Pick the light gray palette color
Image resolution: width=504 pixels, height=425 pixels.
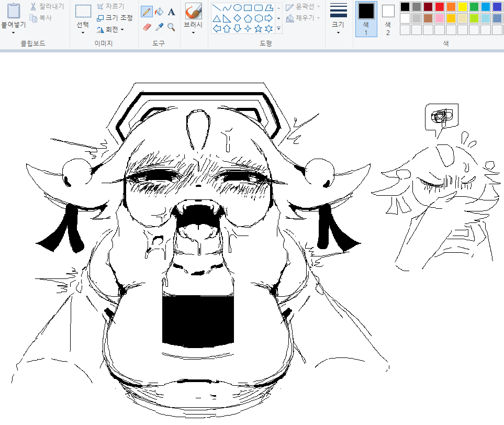click(417, 18)
